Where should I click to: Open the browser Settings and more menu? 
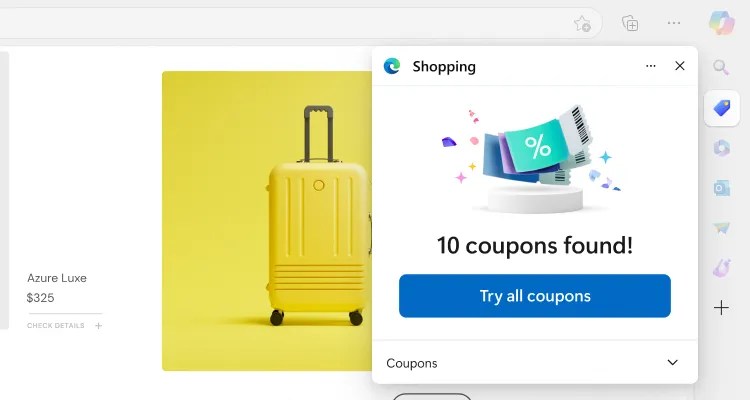pos(673,23)
